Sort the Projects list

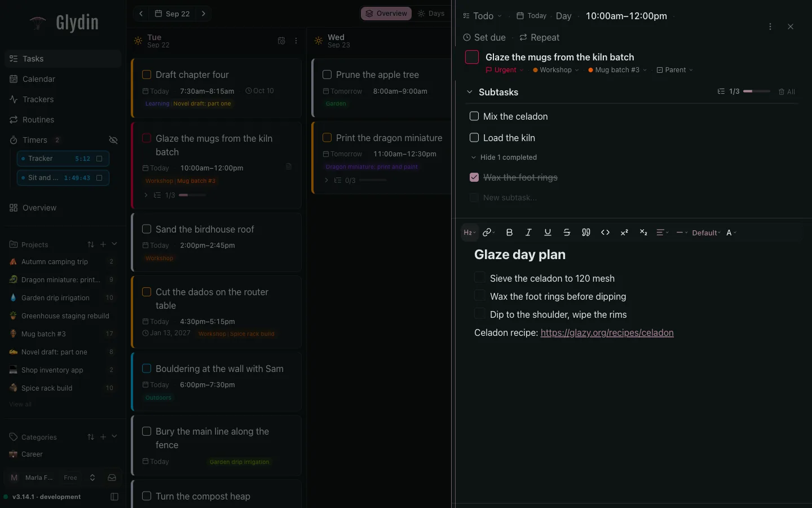pos(91,244)
